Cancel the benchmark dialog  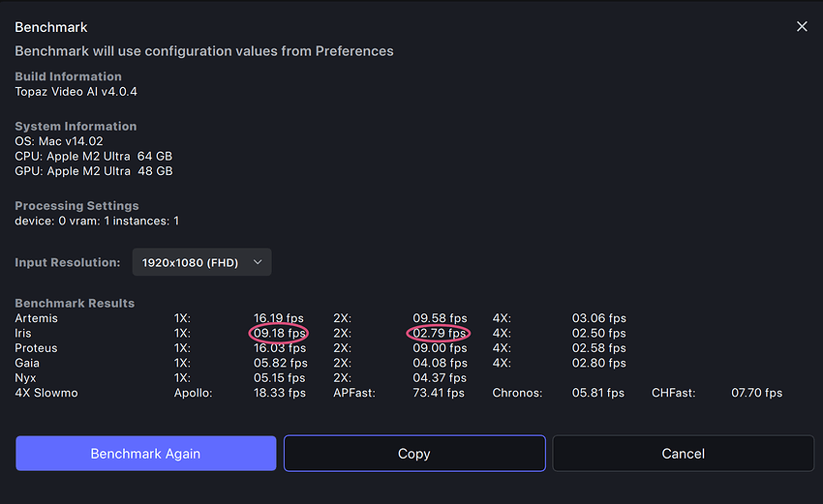(683, 454)
